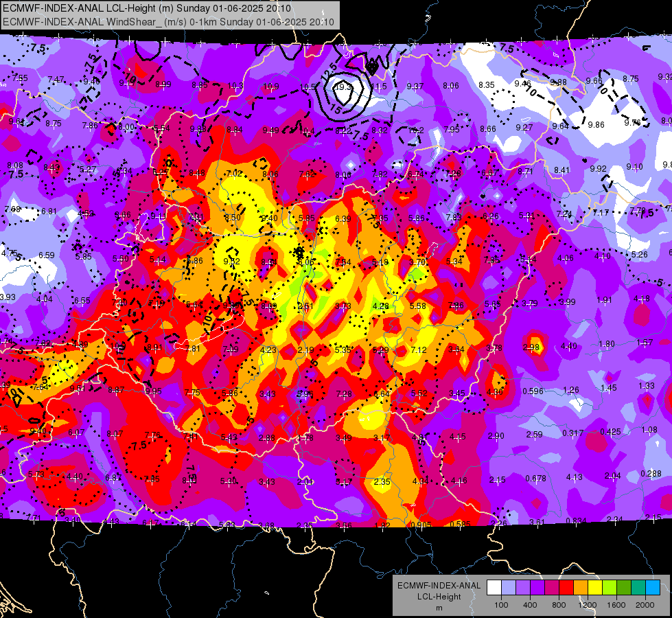Screen dimensions: 672x618
Task: Click the grid value 1.26
Action: point(571,390)
